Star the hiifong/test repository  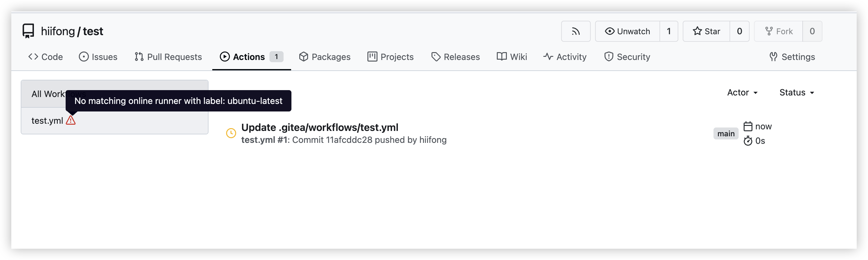(706, 31)
